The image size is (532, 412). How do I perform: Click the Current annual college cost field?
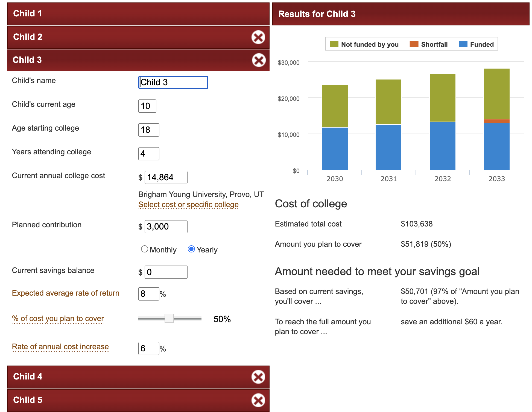[166, 178]
